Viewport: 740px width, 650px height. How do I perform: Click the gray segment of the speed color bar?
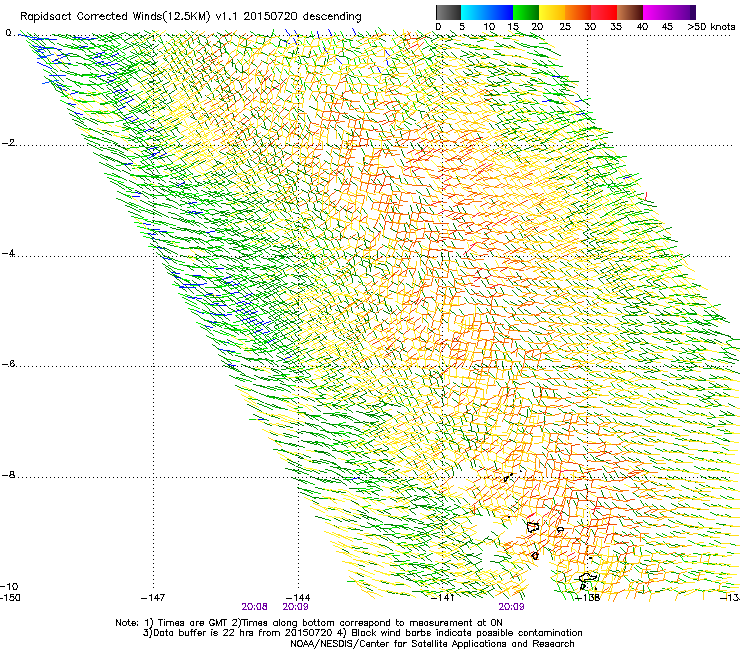(x=448, y=12)
